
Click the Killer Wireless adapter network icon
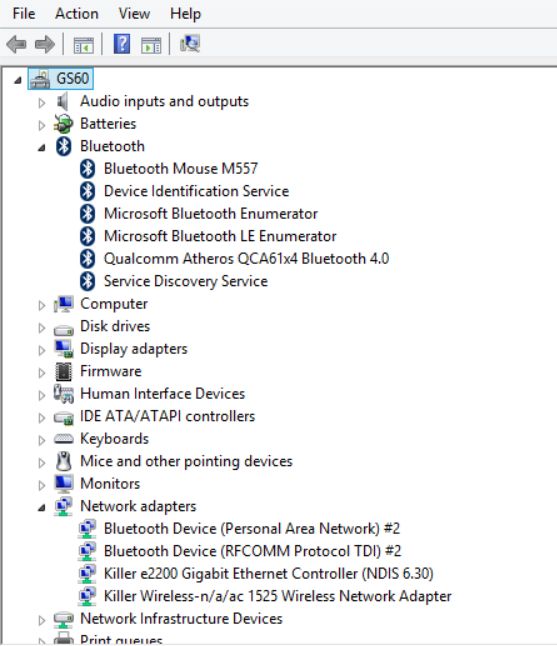click(87, 597)
